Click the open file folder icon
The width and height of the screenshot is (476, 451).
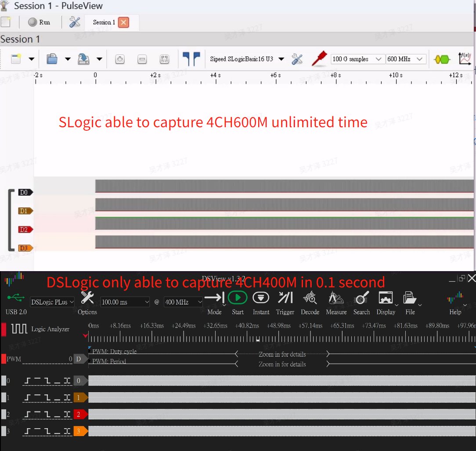(52, 59)
